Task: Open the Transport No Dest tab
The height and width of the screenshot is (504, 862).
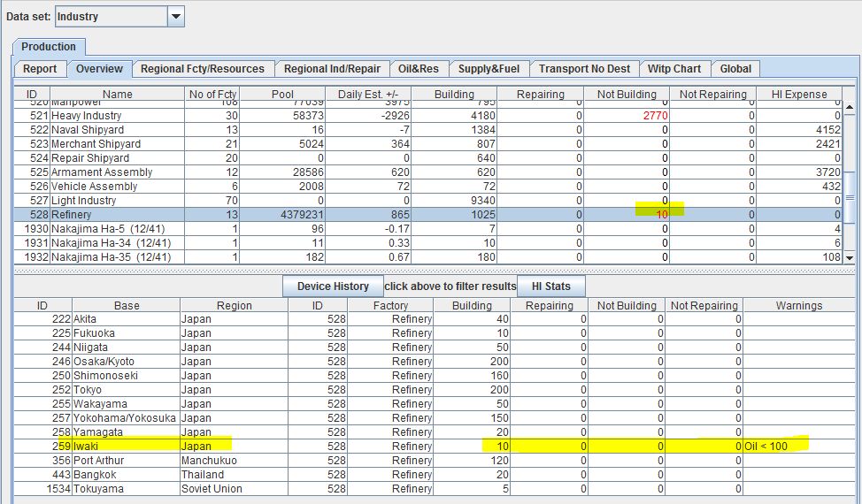Action: coord(584,69)
